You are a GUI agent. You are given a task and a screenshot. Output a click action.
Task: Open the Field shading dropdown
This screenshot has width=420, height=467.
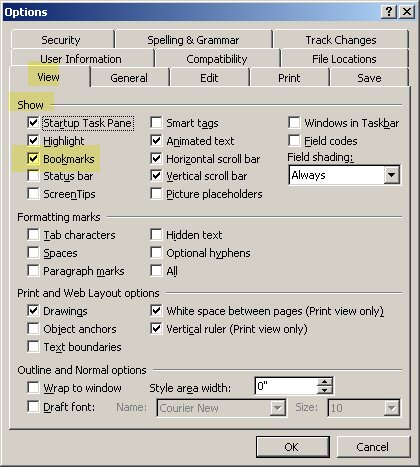pyautogui.click(x=391, y=175)
